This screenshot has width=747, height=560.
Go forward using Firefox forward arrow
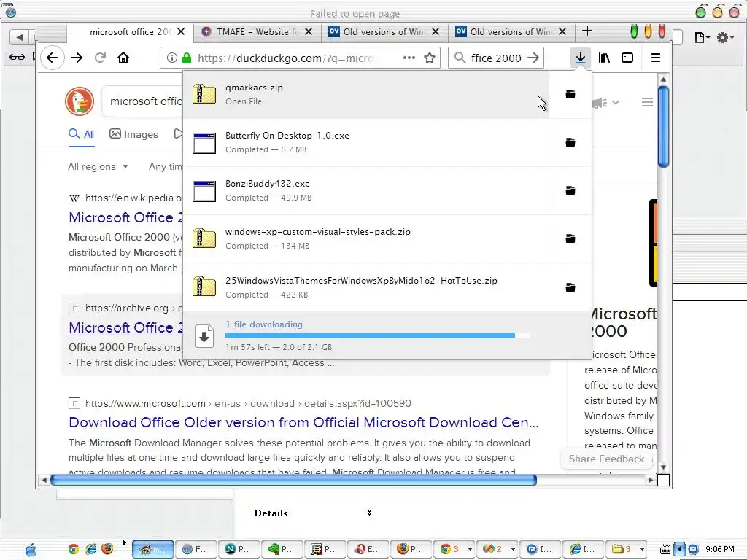click(x=77, y=58)
